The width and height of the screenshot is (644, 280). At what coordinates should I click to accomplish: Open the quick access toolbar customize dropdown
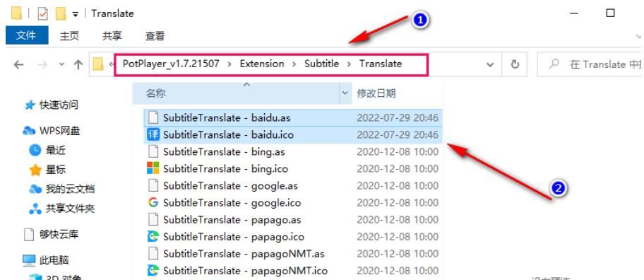pos(75,14)
